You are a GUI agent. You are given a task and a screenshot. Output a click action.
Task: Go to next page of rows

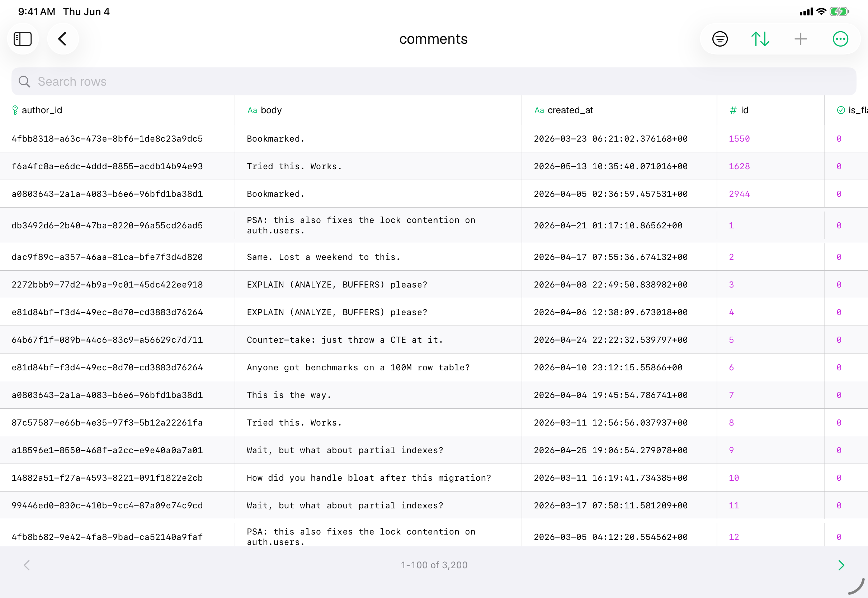point(841,565)
